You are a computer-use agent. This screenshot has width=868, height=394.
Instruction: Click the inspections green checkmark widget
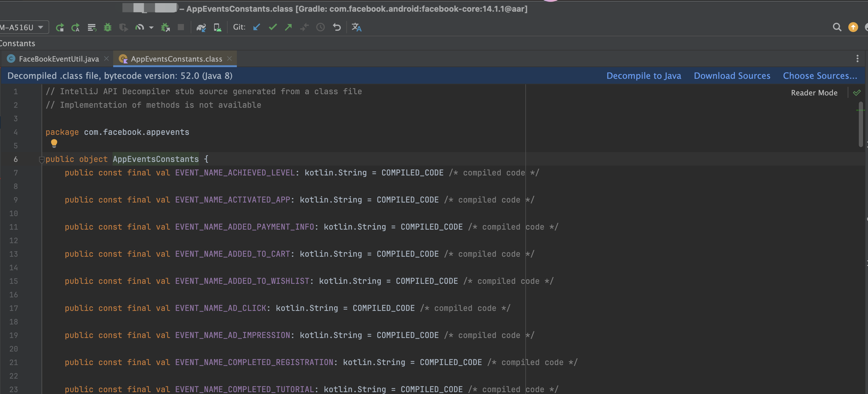[857, 93]
